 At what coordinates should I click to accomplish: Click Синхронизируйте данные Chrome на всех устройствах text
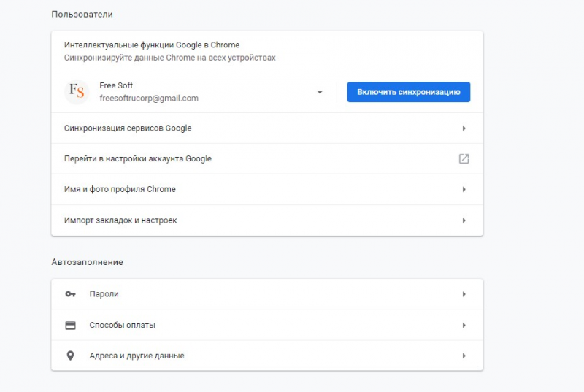[170, 58]
